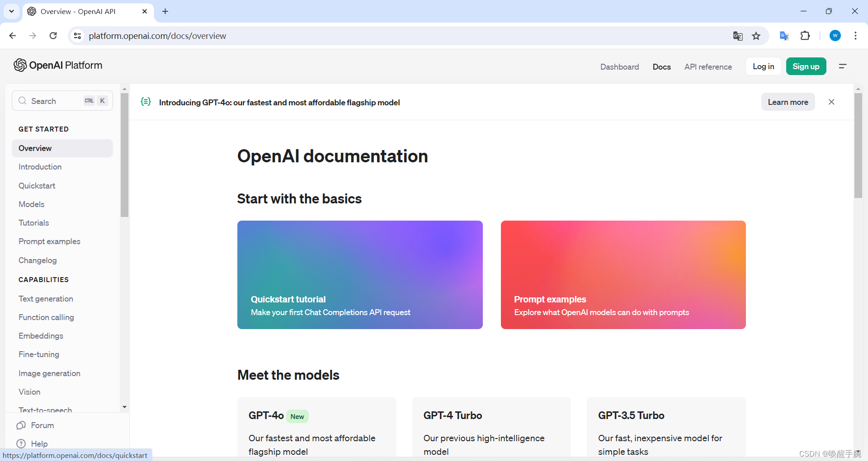This screenshot has height=462, width=868.
Task: Go back to previous page
Action: 13,36
